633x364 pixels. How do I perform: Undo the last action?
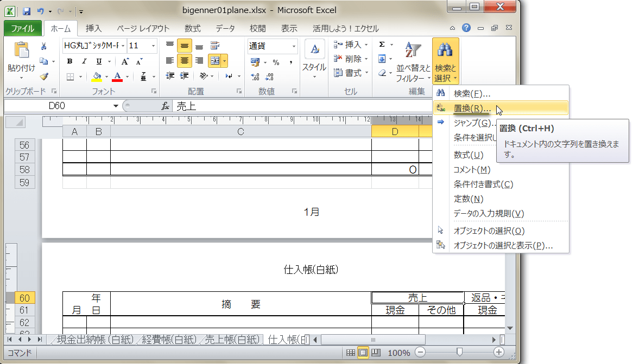point(40,11)
